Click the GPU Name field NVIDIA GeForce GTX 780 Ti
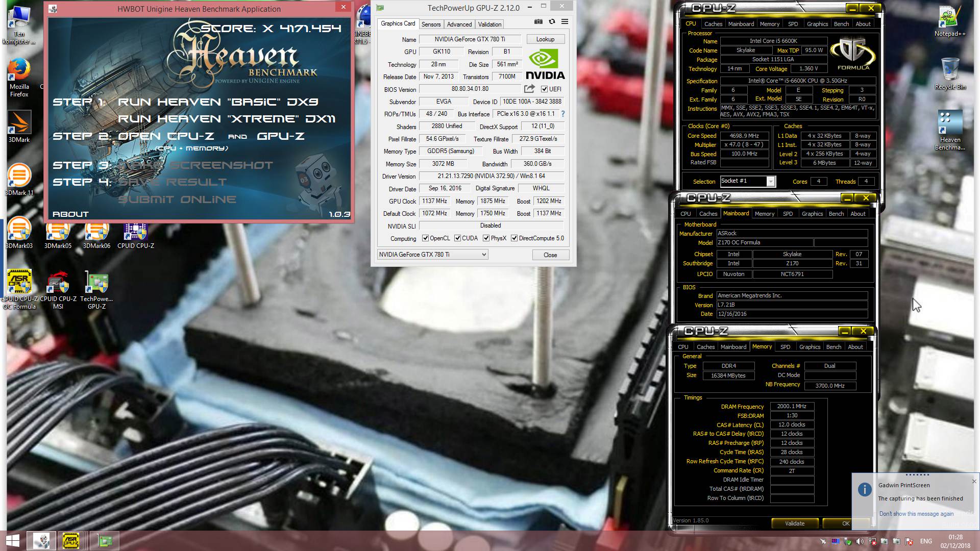 point(470,39)
